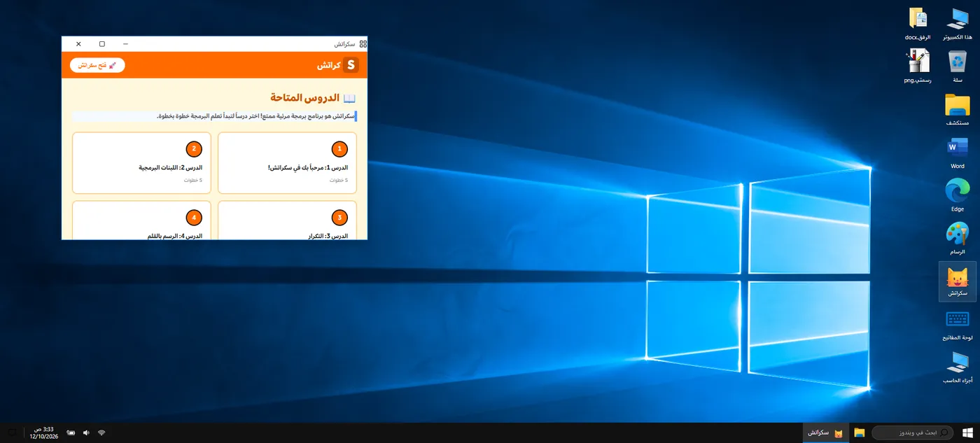Select the سكراتش cat desktop icon
980x443 pixels.
pyautogui.click(x=957, y=281)
